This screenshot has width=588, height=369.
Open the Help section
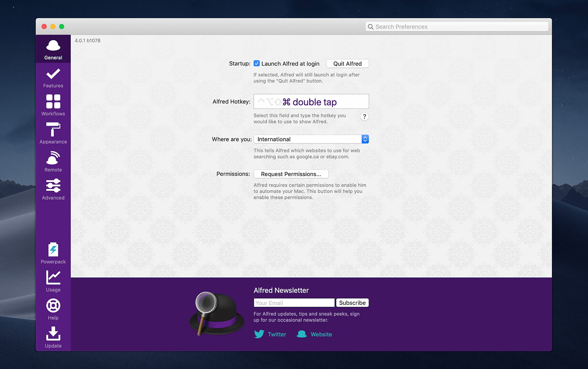(x=53, y=309)
